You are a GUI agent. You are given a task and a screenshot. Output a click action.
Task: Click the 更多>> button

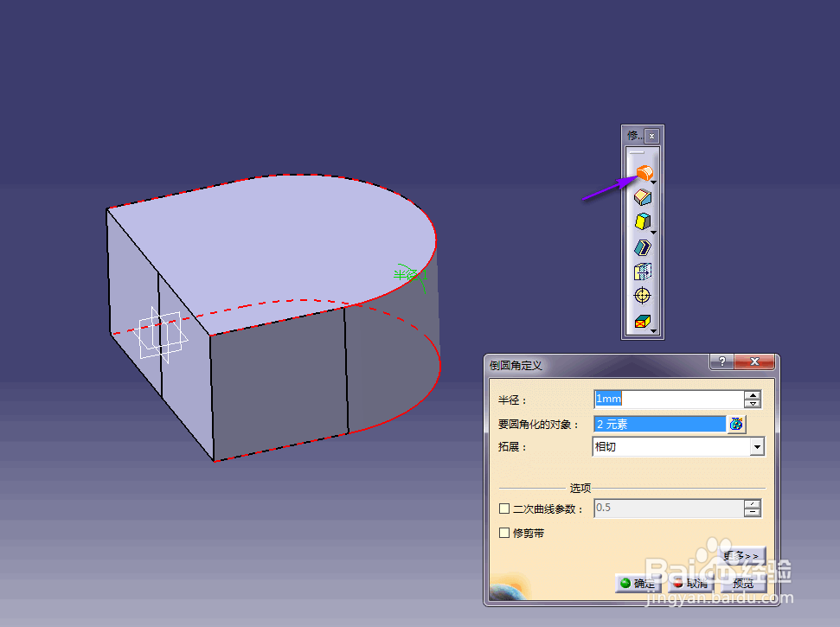(742, 556)
